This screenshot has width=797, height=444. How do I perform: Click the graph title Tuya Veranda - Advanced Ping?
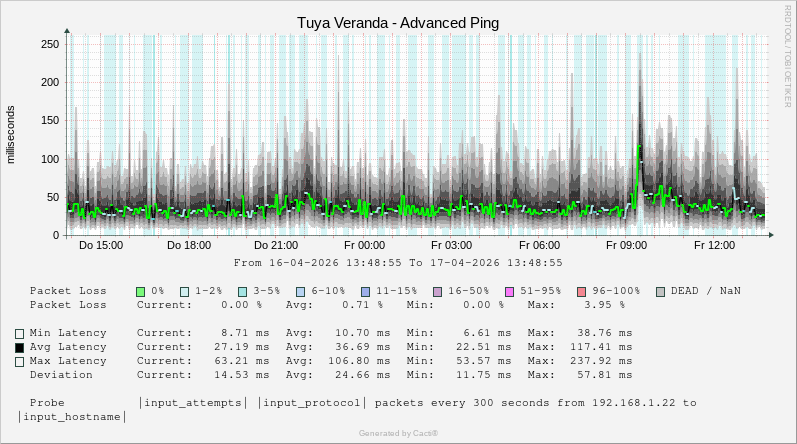pyautogui.click(x=398, y=22)
